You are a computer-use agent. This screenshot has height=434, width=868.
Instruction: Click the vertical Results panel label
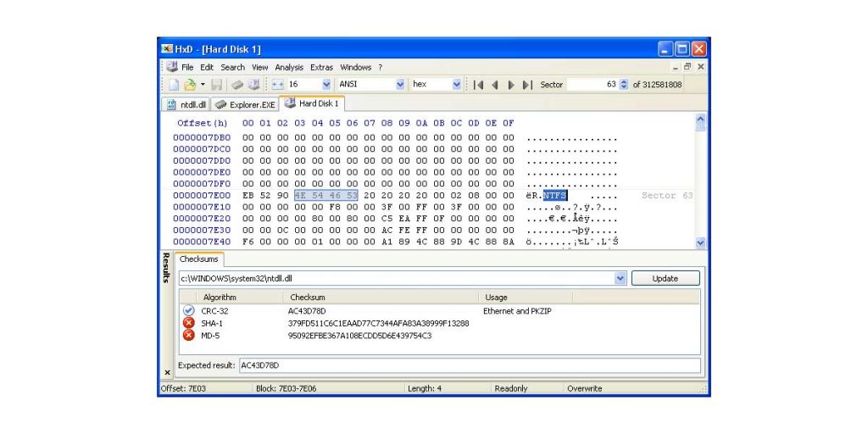(166, 268)
